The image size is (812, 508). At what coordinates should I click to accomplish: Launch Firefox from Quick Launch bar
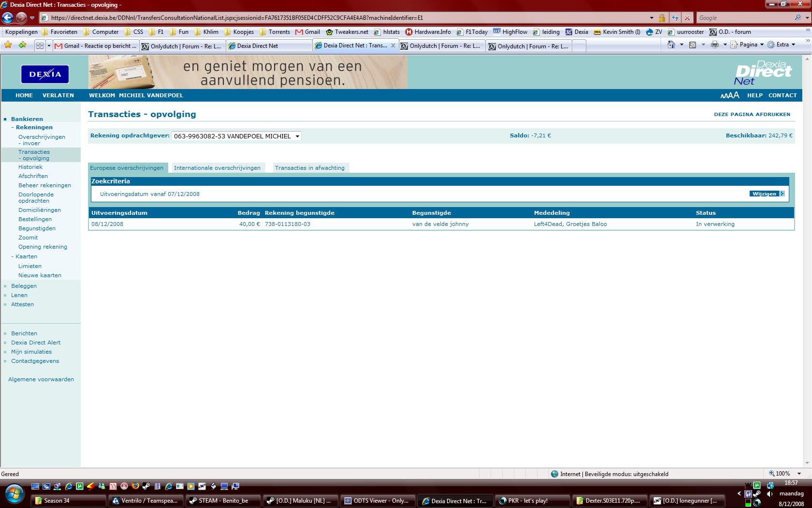135,486
